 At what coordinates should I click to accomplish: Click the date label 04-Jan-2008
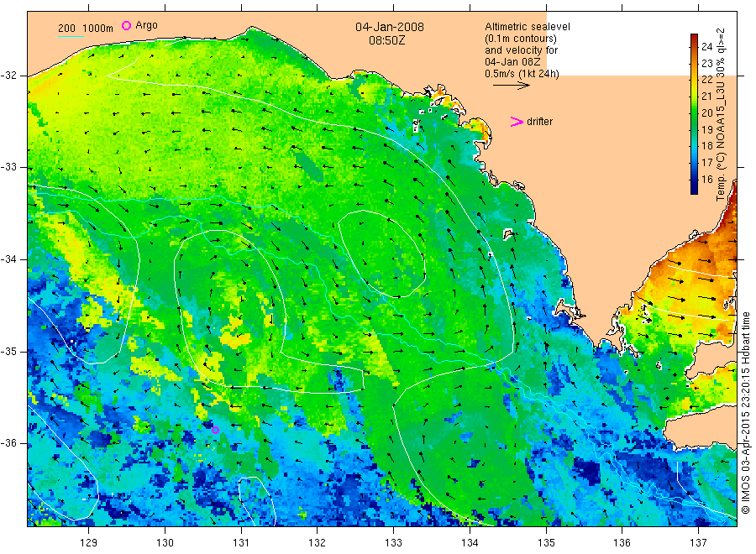[390, 27]
